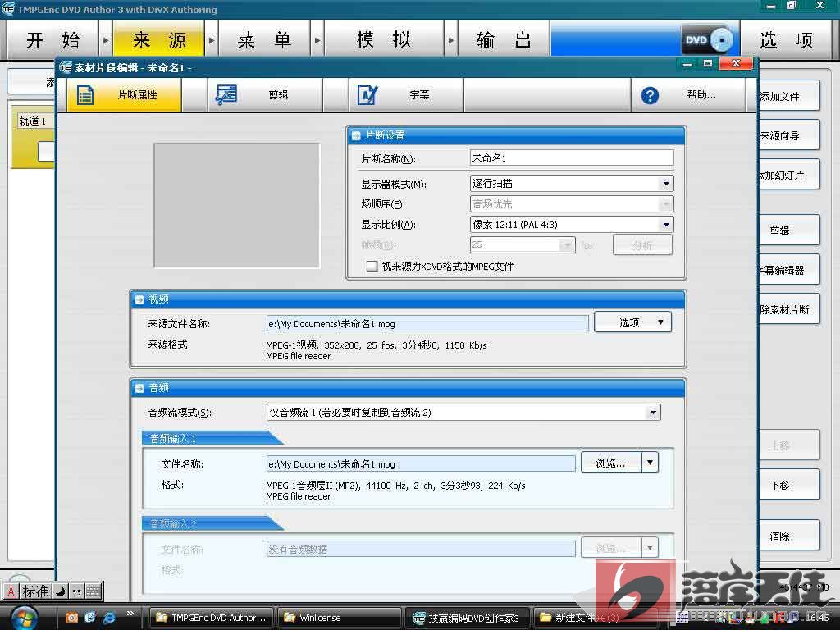840x630 pixels.
Task: Open the 字幕 subtitle tab in the clip editor
Action: point(406,95)
